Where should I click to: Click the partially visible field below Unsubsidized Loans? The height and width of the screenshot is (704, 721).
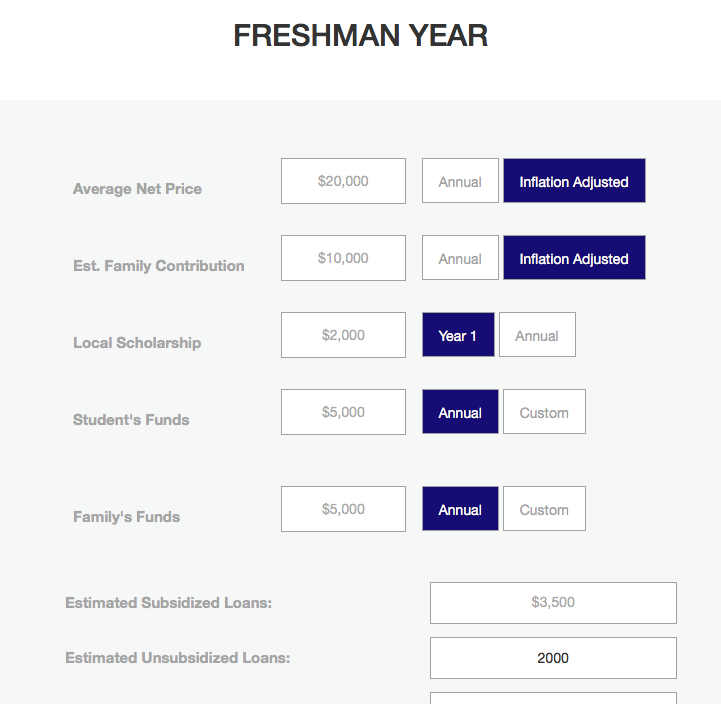pyautogui.click(x=553, y=698)
